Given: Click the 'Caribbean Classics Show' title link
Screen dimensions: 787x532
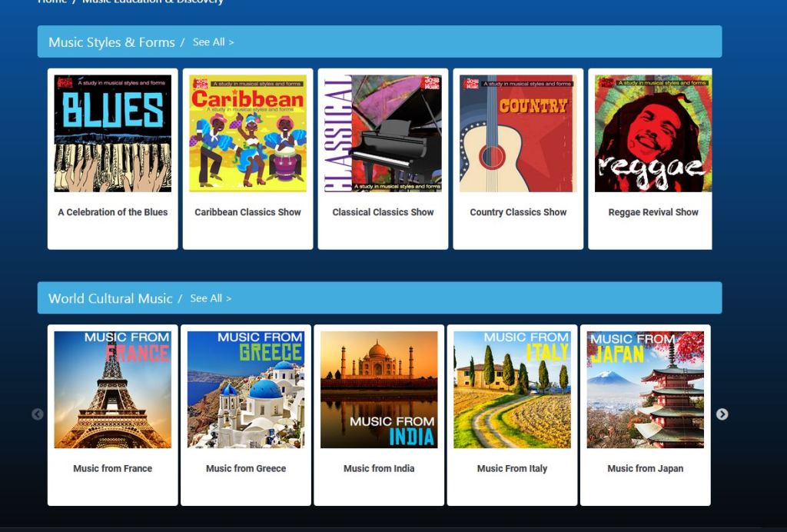Looking at the screenshot, I should click(247, 212).
